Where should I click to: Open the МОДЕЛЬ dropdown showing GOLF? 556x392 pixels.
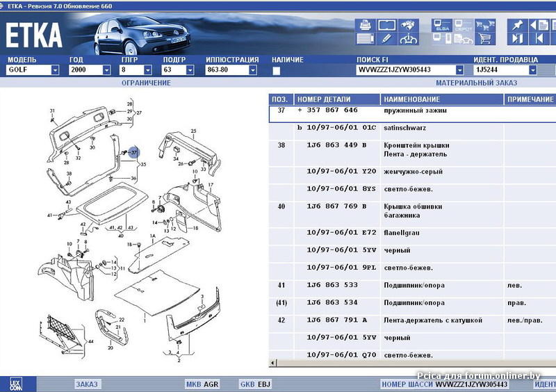pyautogui.click(x=55, y=70)
